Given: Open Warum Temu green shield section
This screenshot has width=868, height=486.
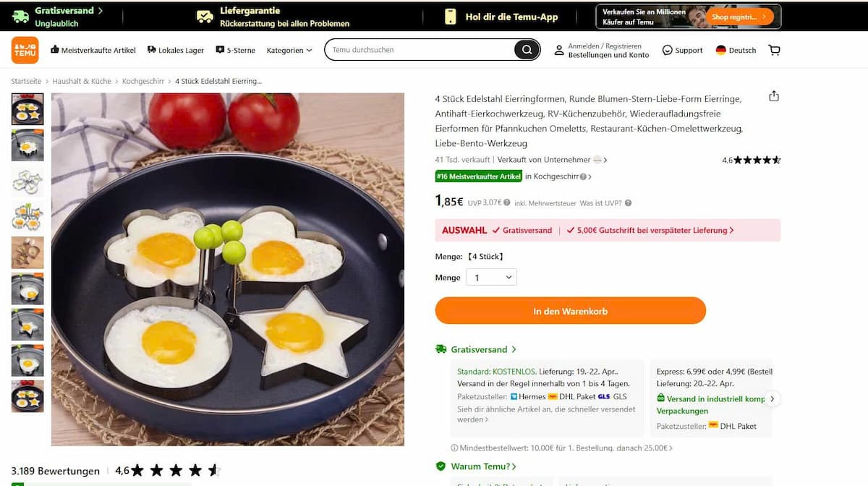Looking at the screenshot, I should click(477, 466).
